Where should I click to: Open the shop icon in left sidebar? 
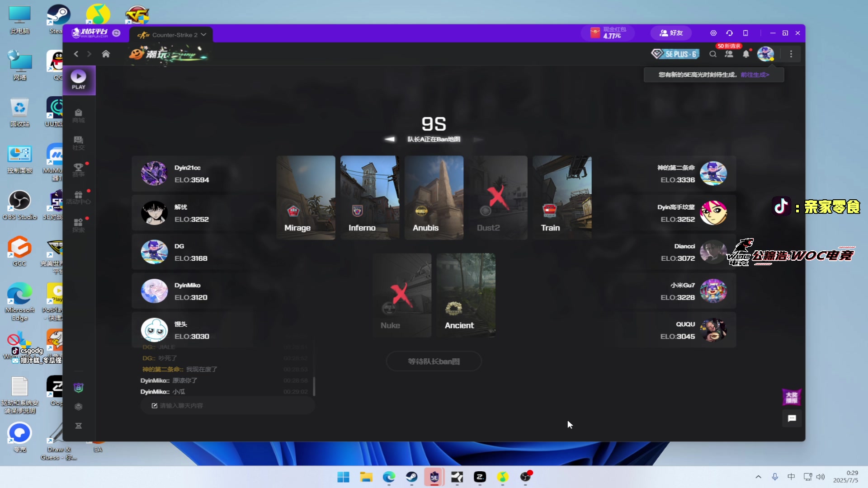(78, 116)
